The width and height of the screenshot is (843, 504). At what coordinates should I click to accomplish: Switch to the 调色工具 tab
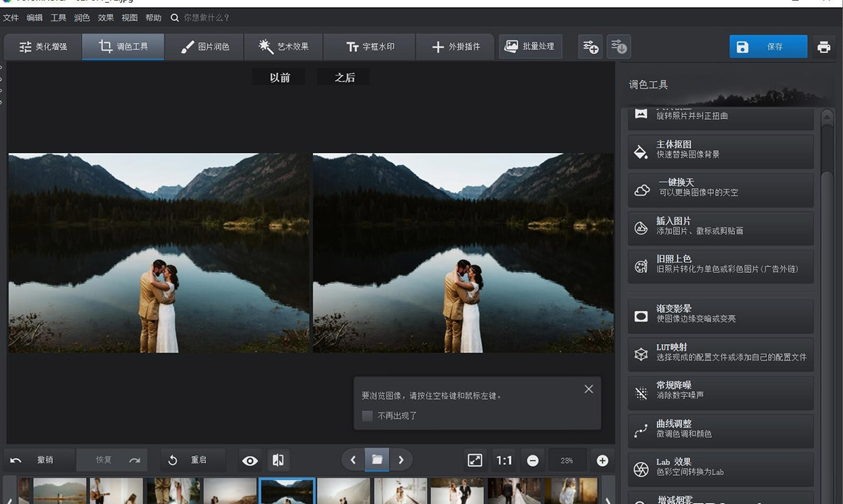pyautogui.click(x=123, y=47)
